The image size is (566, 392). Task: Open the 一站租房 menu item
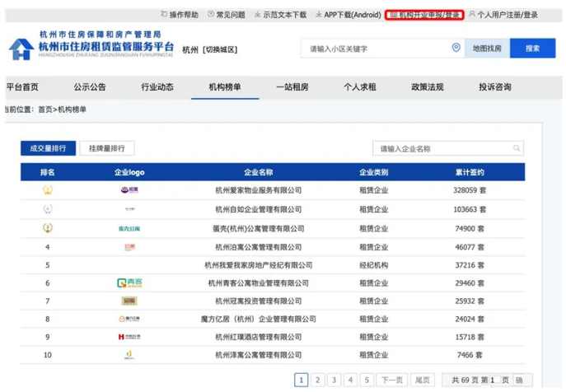click(x=292, y=87)
